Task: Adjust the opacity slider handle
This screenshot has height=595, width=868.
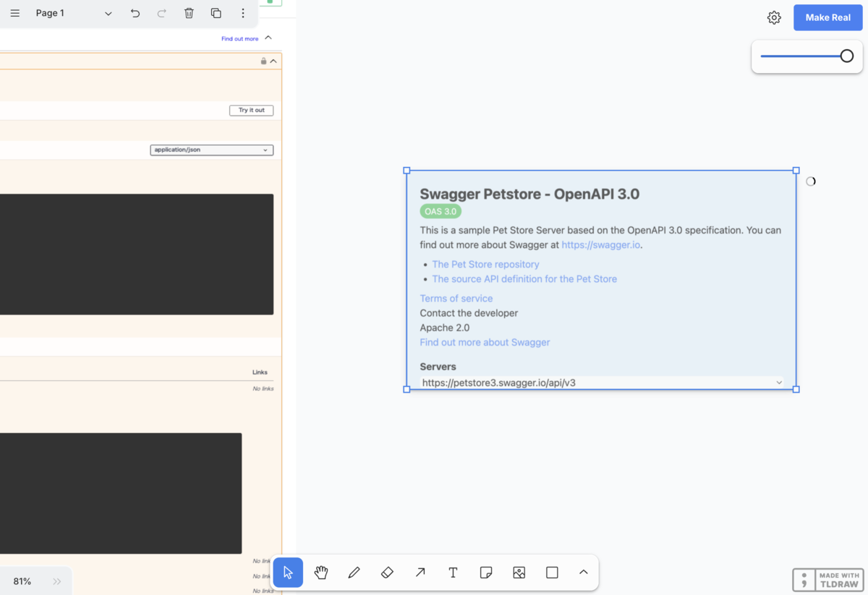Action: click(x=846, y=56)
